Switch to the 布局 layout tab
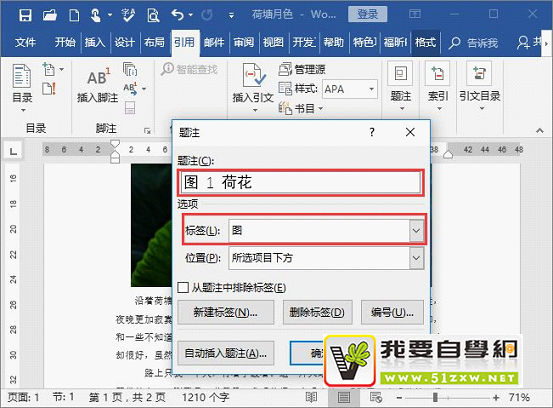This screenshot has height=408, width=553. [154, 42]
